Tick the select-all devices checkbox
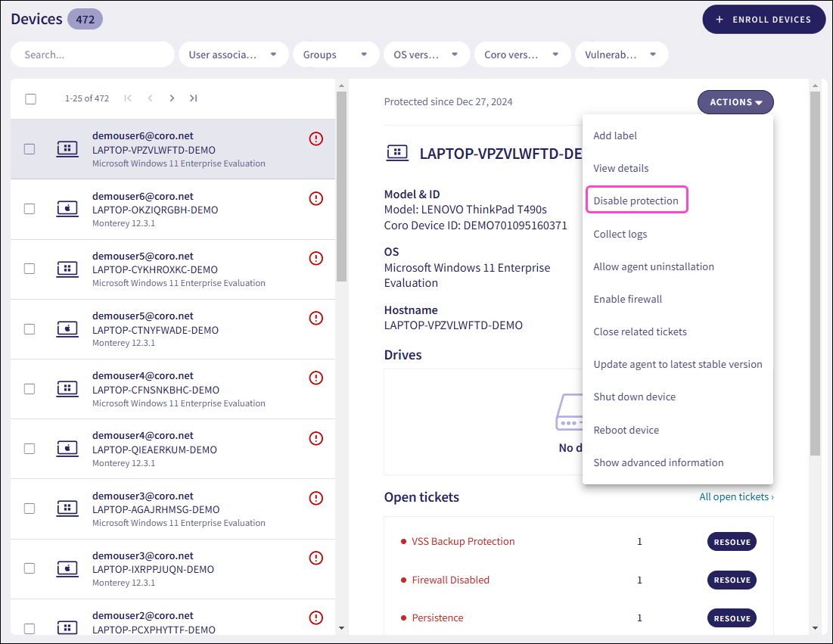Image resolution: width=833 pixels, height=644 pixels. click(31, 99)
